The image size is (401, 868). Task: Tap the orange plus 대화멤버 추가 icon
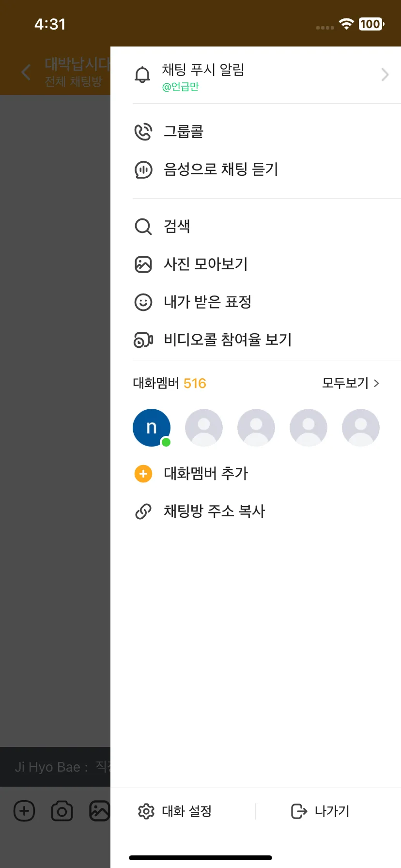tap(143, 474)
